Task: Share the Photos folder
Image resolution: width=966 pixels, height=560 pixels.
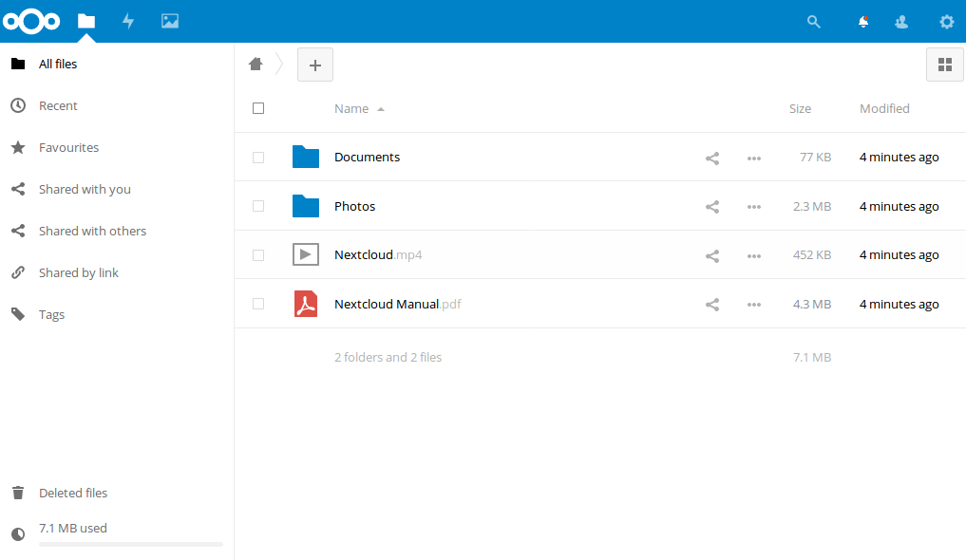Action: click(712, 207)
